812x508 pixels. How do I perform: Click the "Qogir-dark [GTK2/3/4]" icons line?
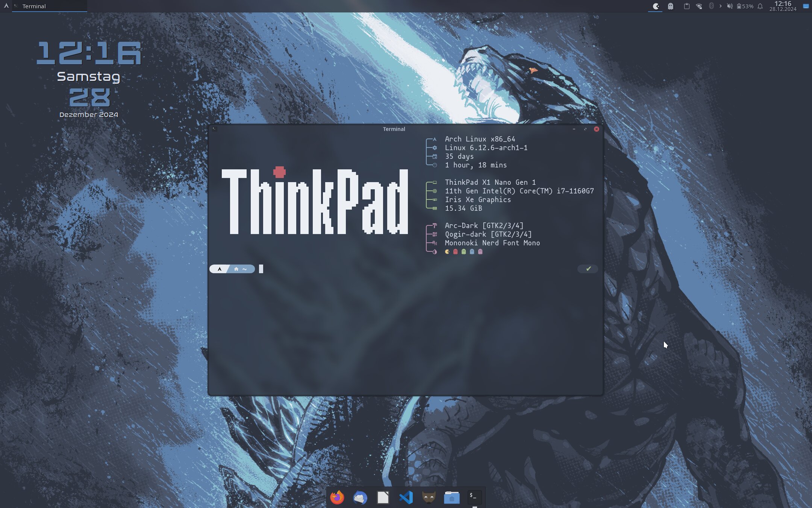(x=488, y=234)
